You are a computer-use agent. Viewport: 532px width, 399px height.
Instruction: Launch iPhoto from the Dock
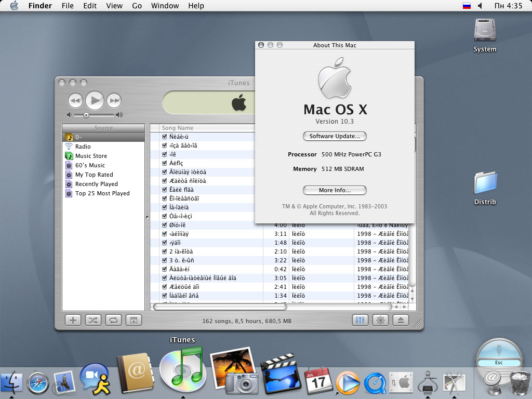pyautogui.click(x=235, y=370)
